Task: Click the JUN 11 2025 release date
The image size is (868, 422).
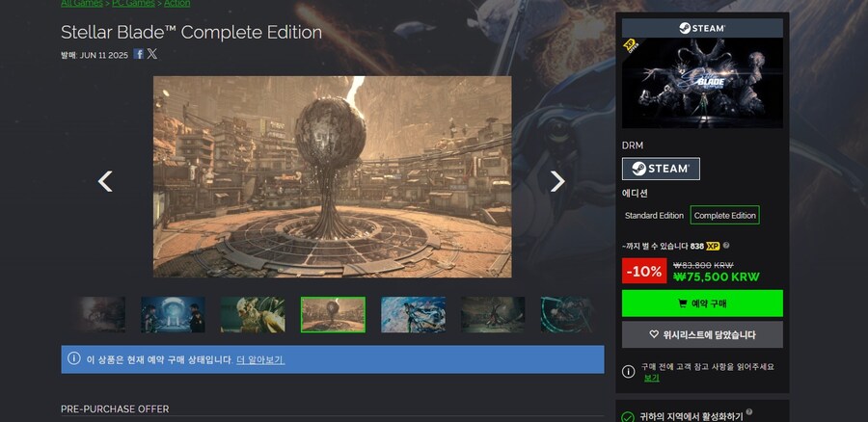Action: tap(104, 55)
